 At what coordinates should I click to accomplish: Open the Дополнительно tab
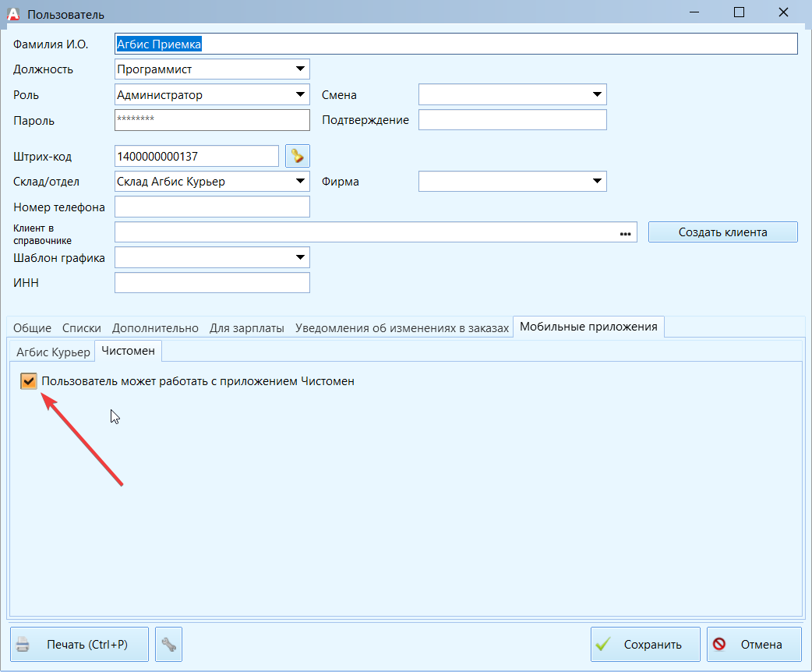[x=155, y=328]
